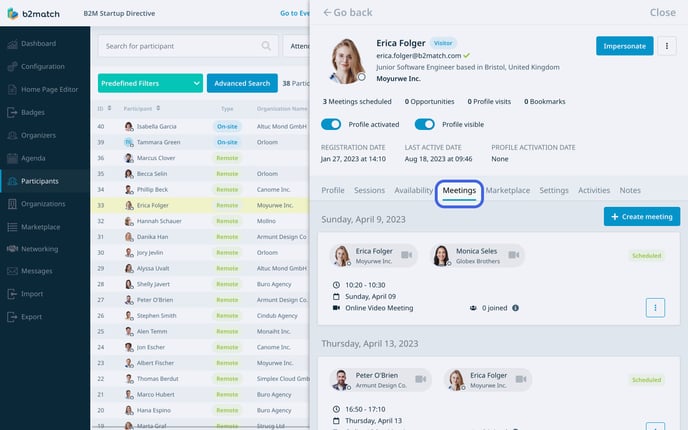Click the Search for participant field
688x430 pixels.
click(x=180, y=46)
